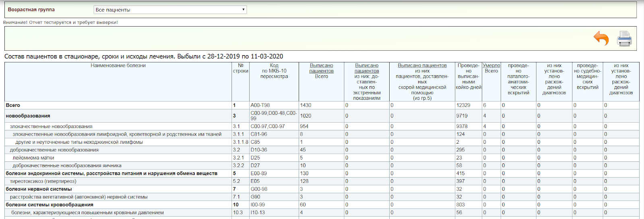Click the orange back arrow icon
The image size is (644, 219).
point(601,39)
